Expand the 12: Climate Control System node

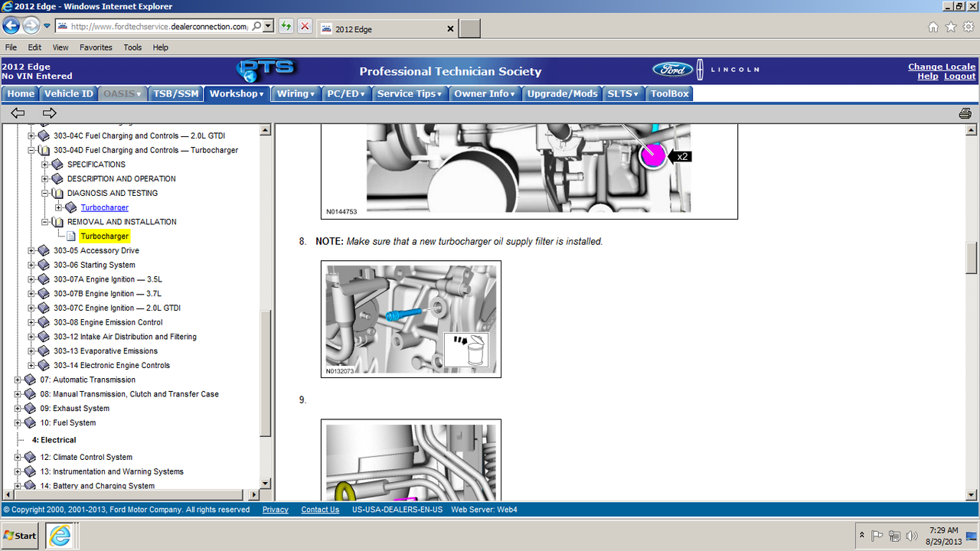coord(18,457)
